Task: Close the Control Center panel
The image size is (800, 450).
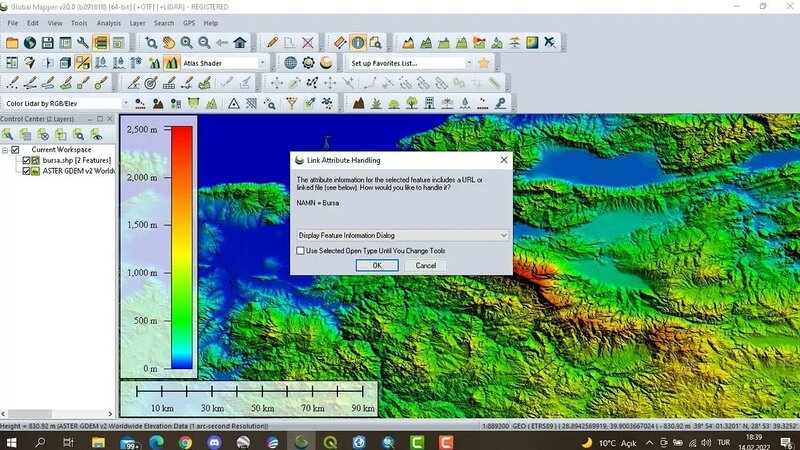Action: click(x=110, y=118)
